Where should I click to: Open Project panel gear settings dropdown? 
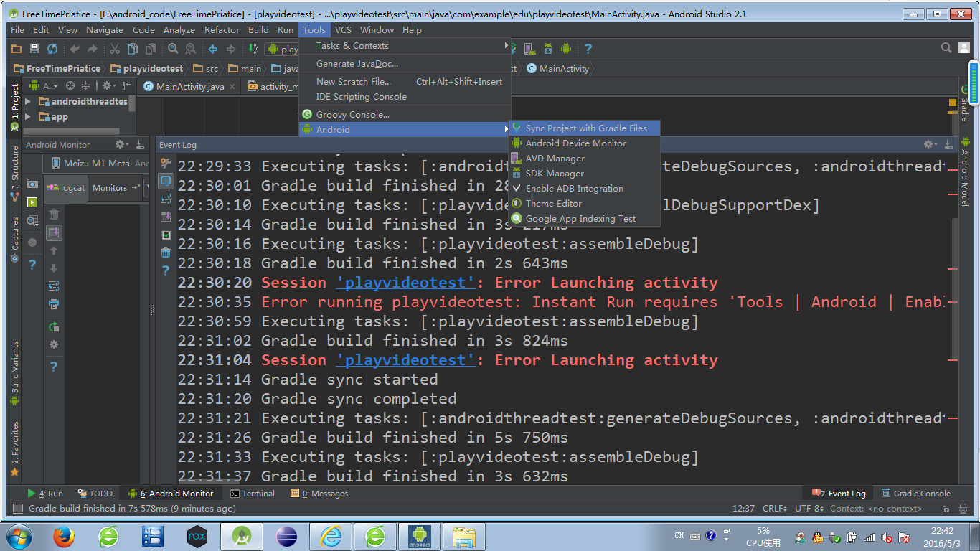pos(108,85)
